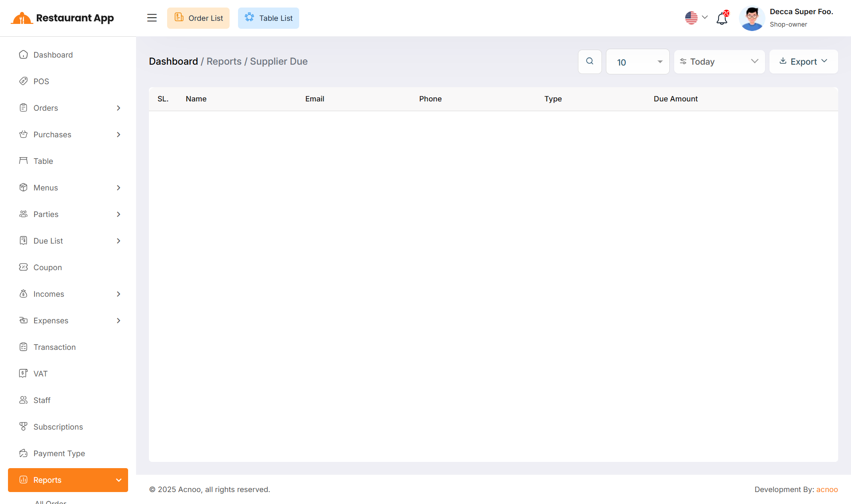Click the search magnifier icon
This screenshot has height=504, width=851.
click(589, 62)
